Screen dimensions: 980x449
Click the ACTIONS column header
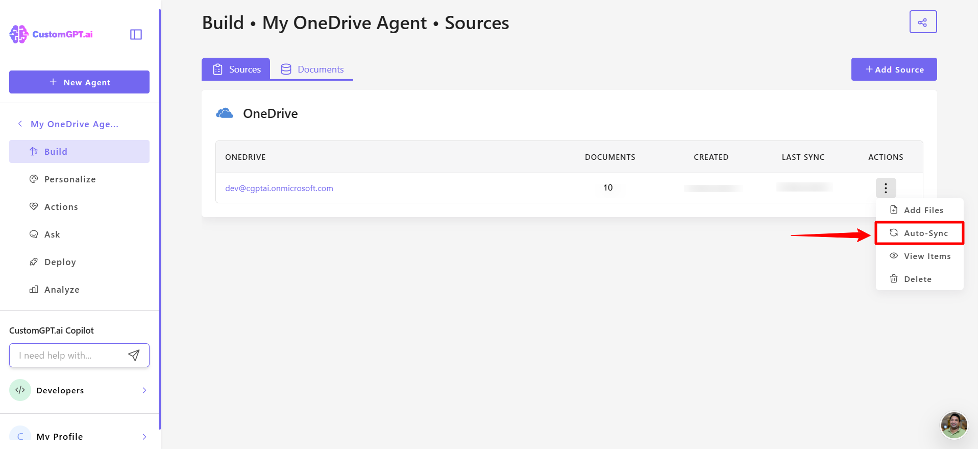pyautogui.click(x=886, y=157)
